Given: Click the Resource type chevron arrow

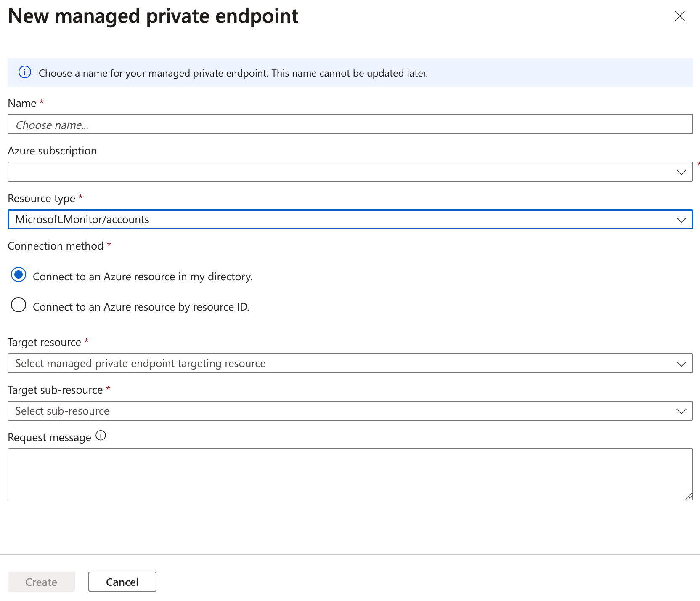Looking at the screenshot, I should [x=681, y=220].
